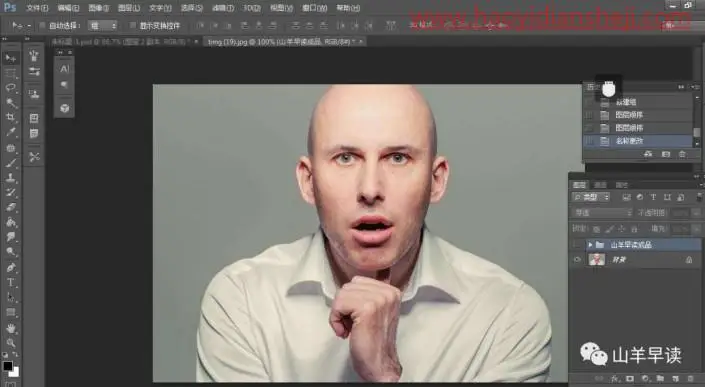
Task: Open the 图像(I) menu
Action: pos(98,8)
